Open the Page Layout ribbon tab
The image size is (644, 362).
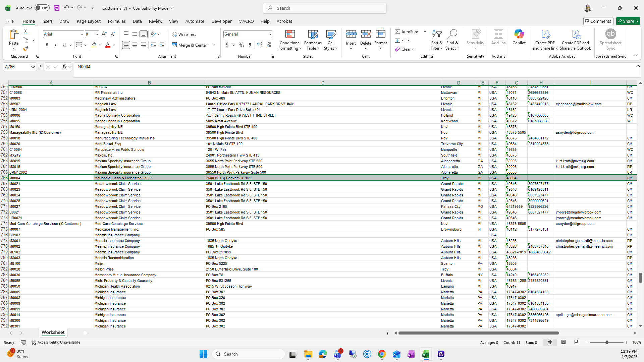[89, 21]
